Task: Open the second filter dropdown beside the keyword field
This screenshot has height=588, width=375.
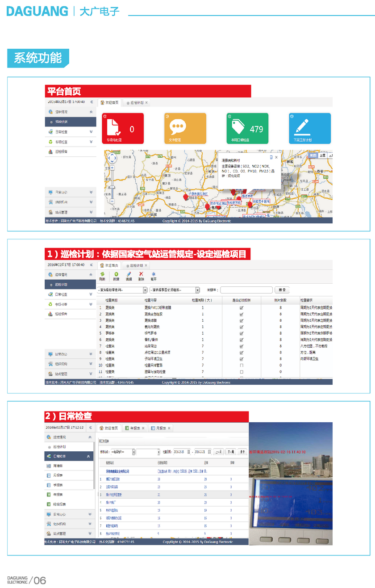Action: pos(175,290)
